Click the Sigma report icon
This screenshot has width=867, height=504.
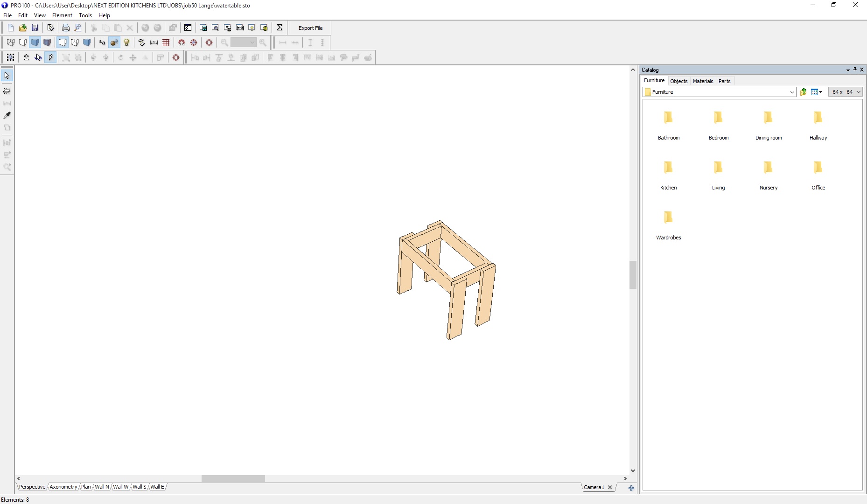tap(279, 28)
